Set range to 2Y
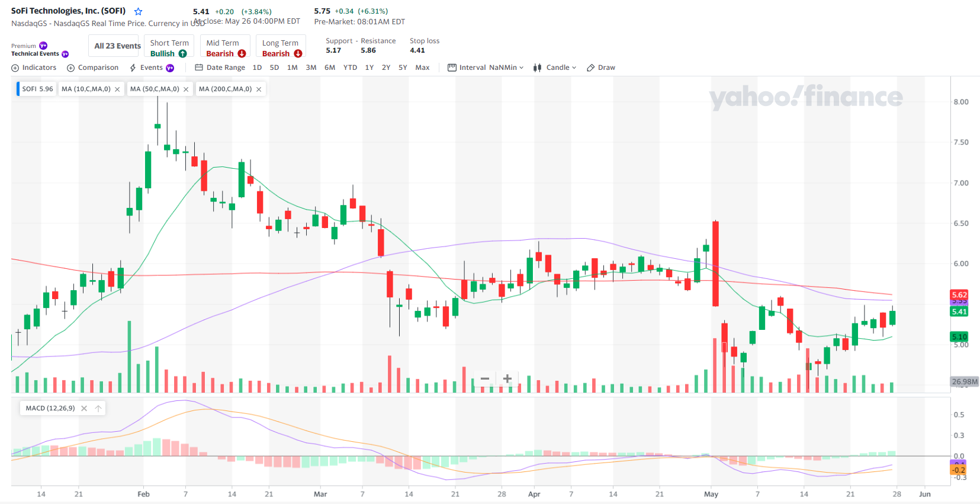Viewport: 980px width, 504px height. pyautogui.click(x=386, y=68)
